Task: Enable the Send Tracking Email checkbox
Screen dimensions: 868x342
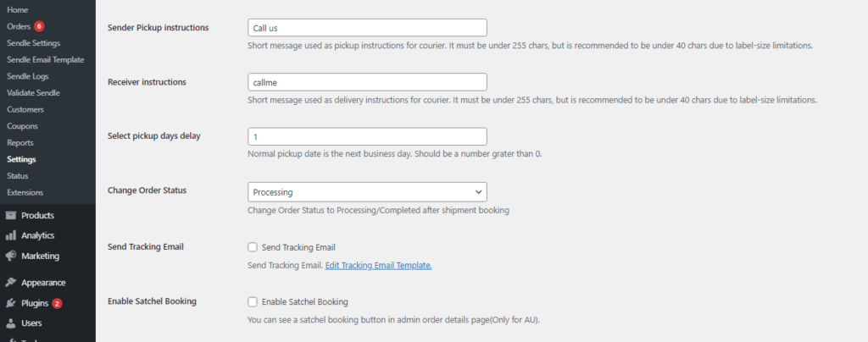Action: click(x=253, y=247)
